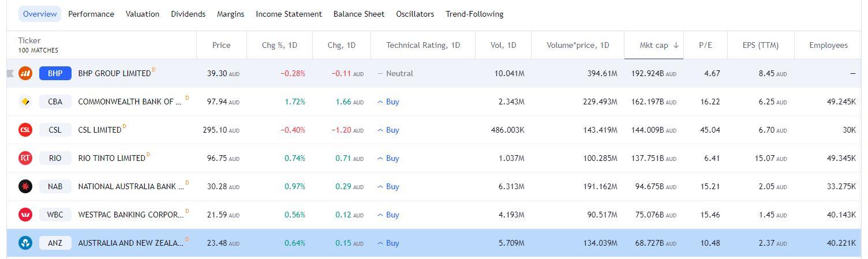Select the ANZ ticker badge
The height and width of the screenshot is (259, 868).
(x=55, y=243)
